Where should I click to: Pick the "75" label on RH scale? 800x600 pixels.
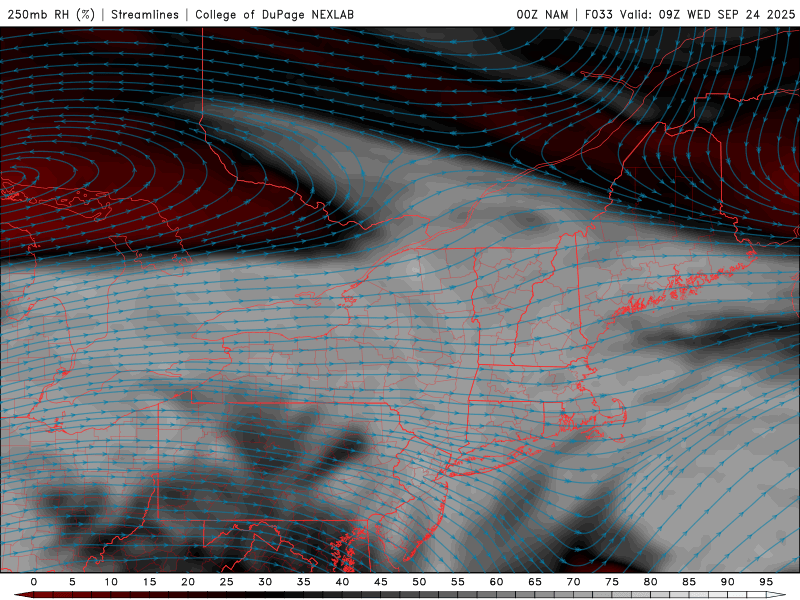coord(612,582)
